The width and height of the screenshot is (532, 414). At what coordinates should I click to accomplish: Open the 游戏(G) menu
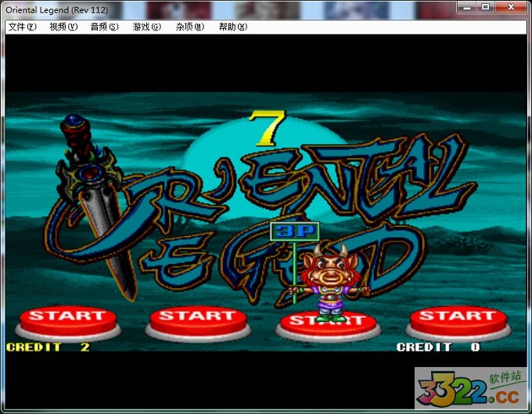[146, 27]
